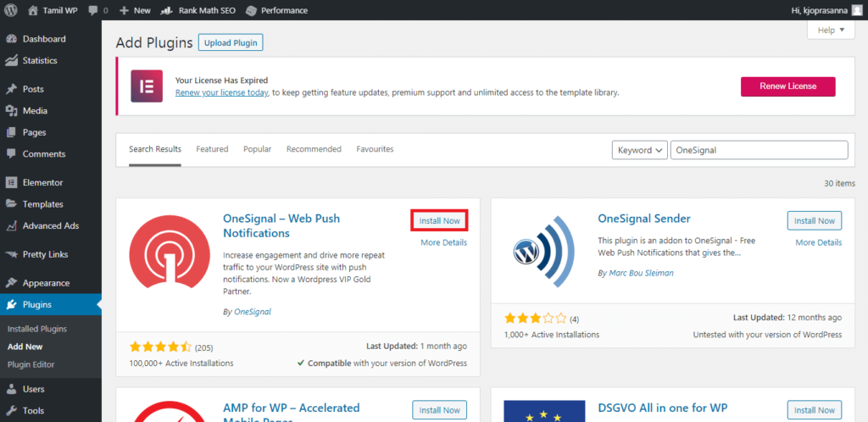868x422 pixels.
Task: Open the Marc Bou Sleiman author link
Action: coord(641,273)
